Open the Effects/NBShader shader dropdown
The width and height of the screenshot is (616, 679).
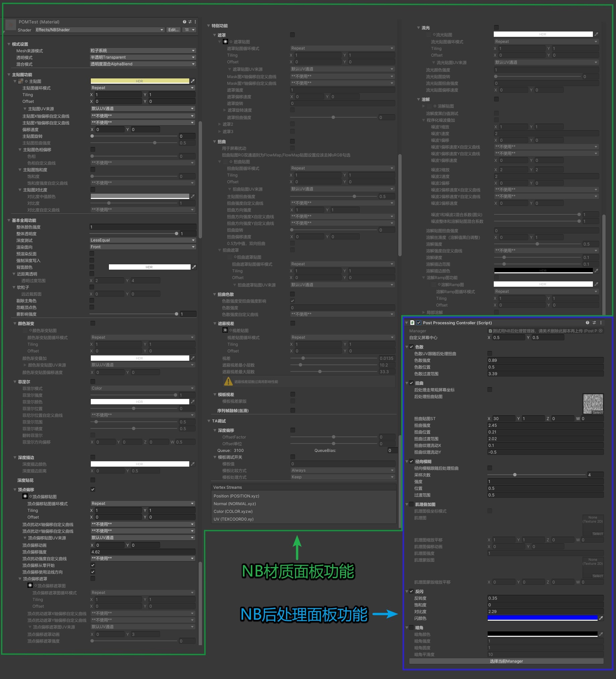(100, 30)
